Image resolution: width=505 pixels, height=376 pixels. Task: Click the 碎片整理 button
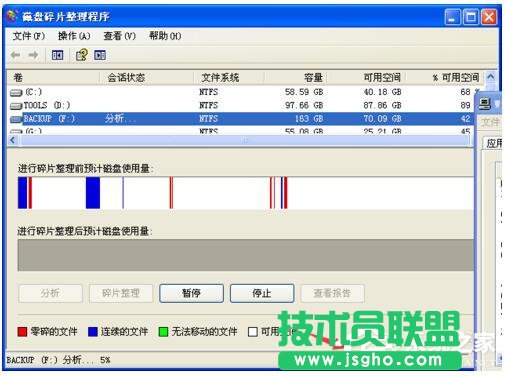click(121, 293)
